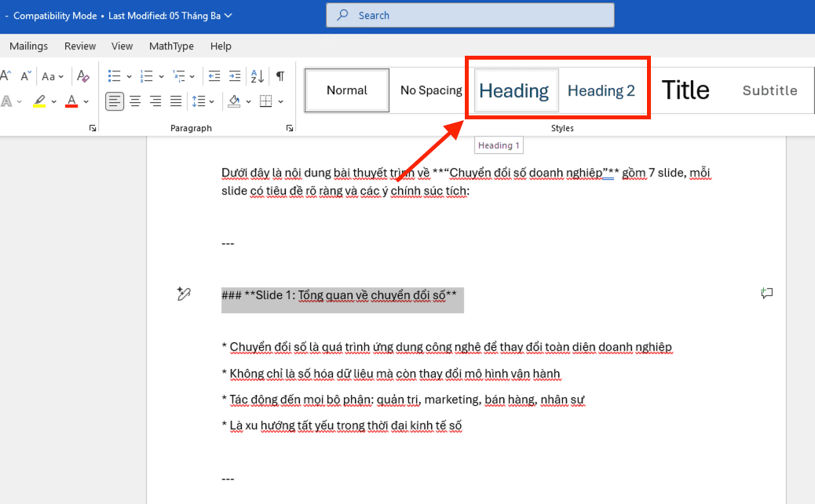This screenshot has height=504, width=815.
Task: Open the shading color dropdown arrow
Action: 248,102
